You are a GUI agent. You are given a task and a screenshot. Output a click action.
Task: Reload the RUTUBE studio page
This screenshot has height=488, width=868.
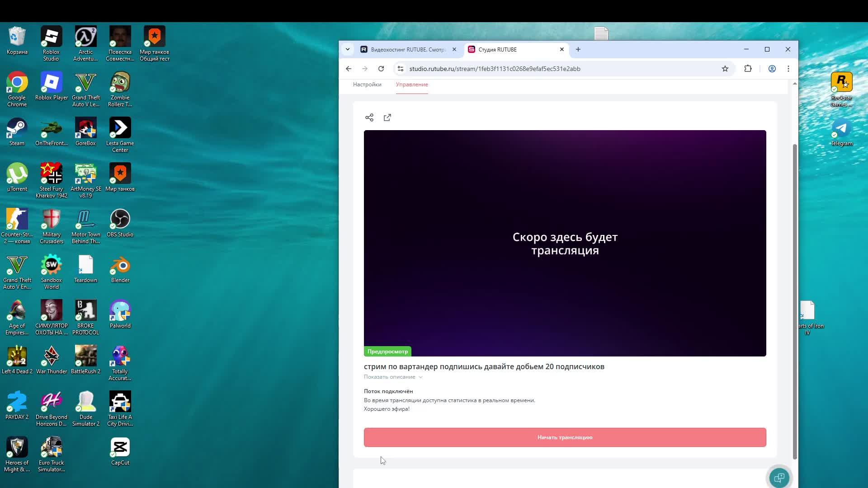pyautogui.click(x=381, y=69)
